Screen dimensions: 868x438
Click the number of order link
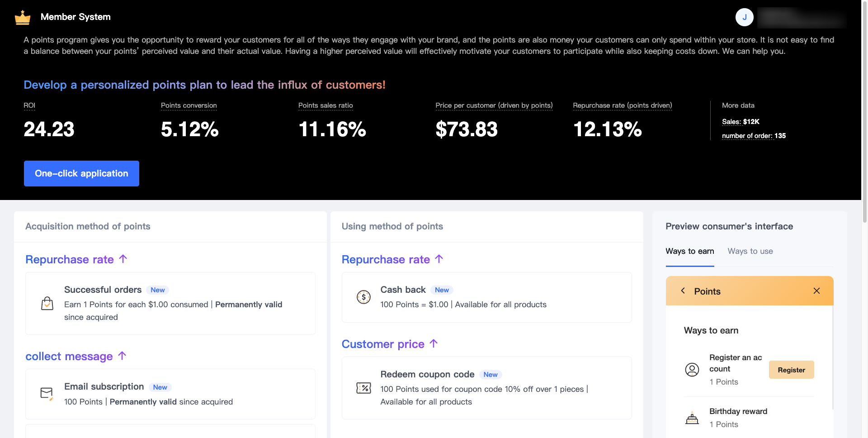coord(754,136)
